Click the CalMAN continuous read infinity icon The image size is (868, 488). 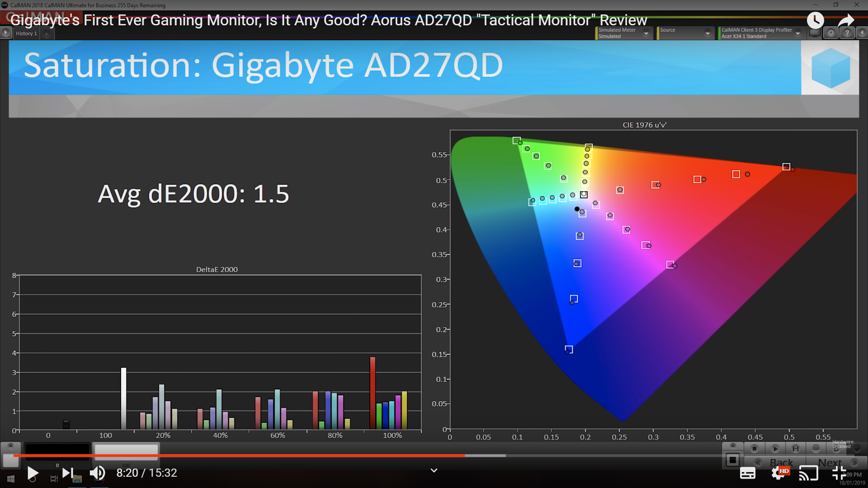point(816,449)
